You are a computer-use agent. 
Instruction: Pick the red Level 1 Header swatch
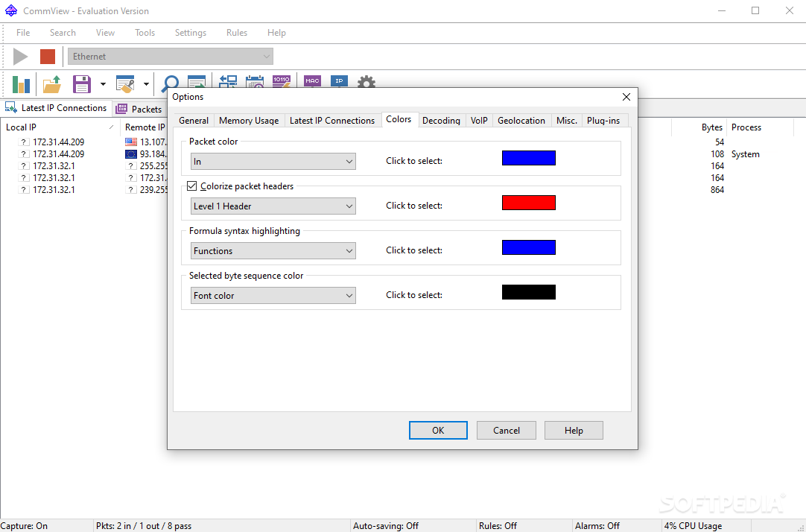[x=528, y=203]
